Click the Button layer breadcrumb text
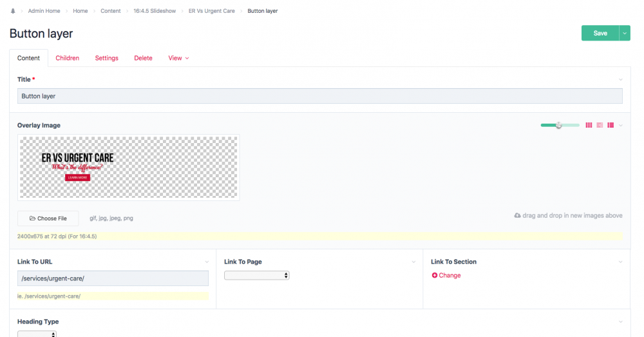The image size is (644, 337). (x=263, y=11)
